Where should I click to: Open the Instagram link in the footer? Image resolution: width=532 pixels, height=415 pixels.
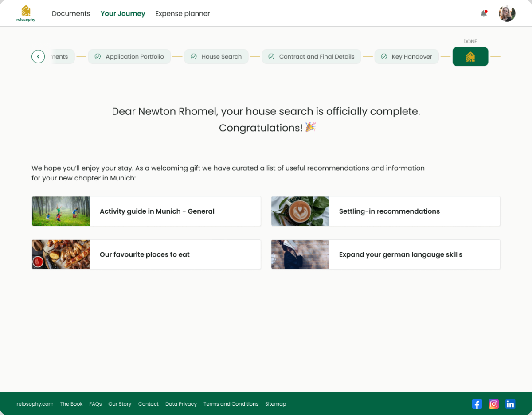(494, 404)
